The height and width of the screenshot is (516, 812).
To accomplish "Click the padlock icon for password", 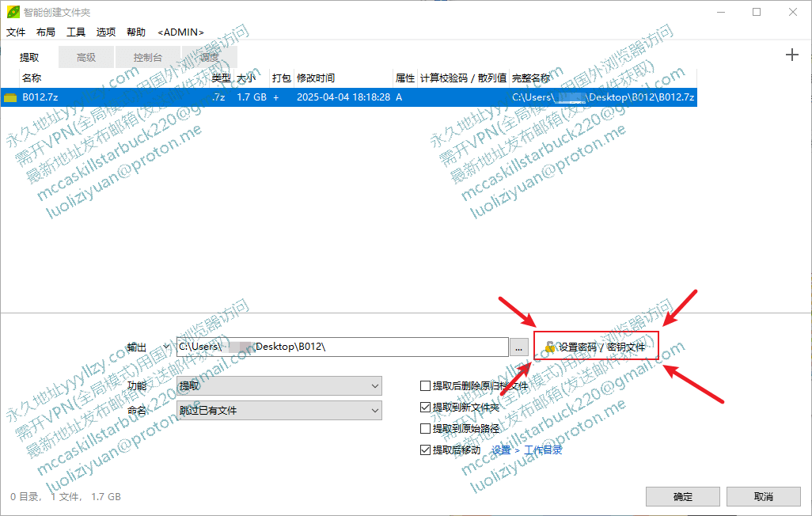I will (x=550, y=347).
